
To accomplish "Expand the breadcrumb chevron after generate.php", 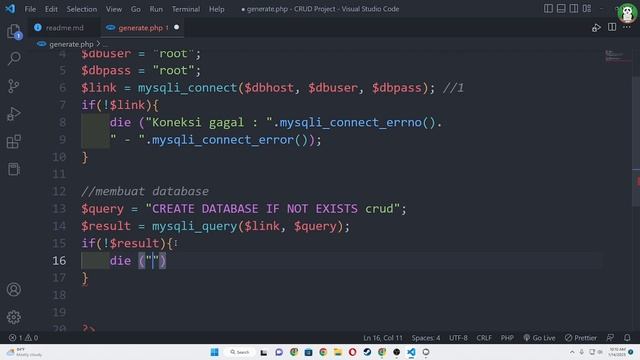I will pos(98,44).
